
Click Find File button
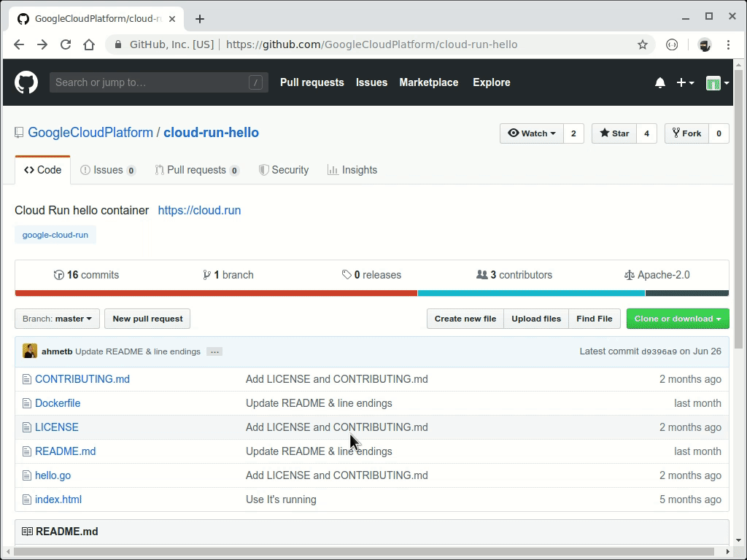595,319
